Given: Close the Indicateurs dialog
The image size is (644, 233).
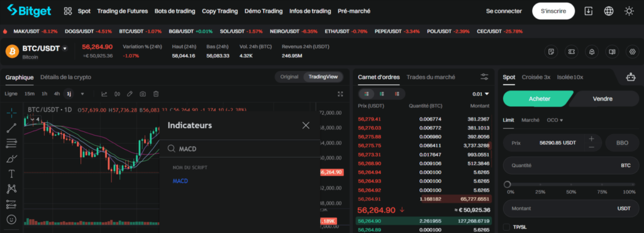Looking at the screenshot, I should coord(306,125).
